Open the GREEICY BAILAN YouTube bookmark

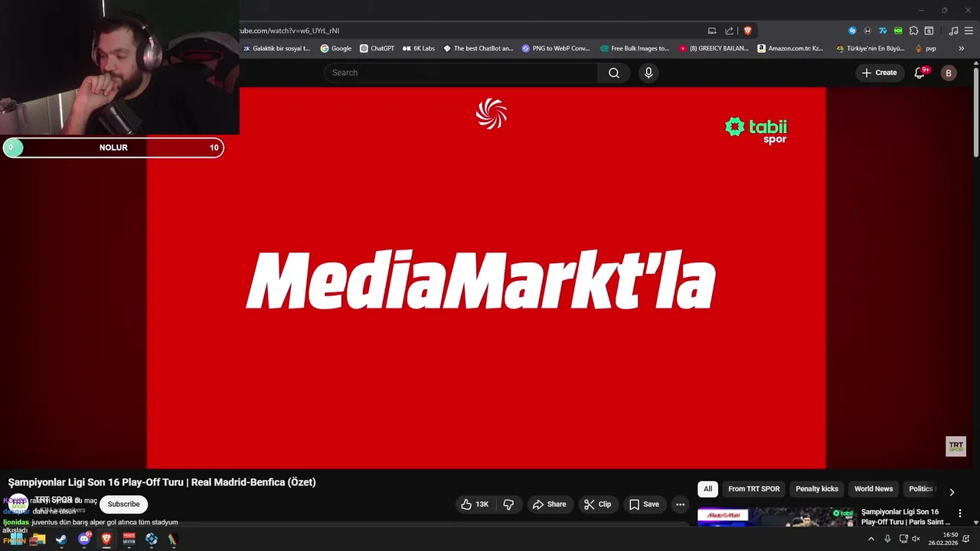click(714, 48)
